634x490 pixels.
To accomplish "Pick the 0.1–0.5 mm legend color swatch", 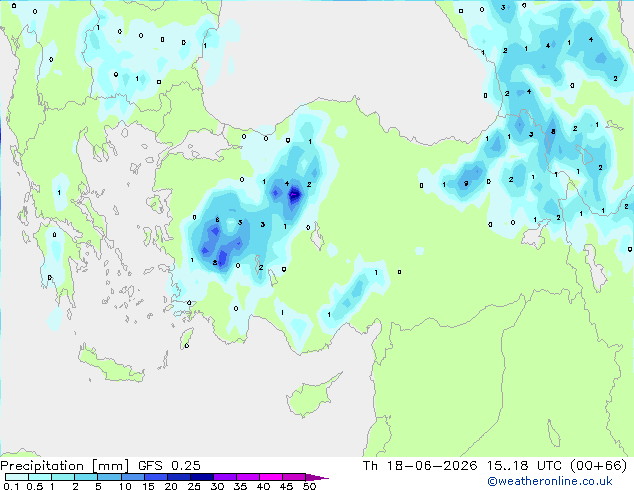I will 17,477.
